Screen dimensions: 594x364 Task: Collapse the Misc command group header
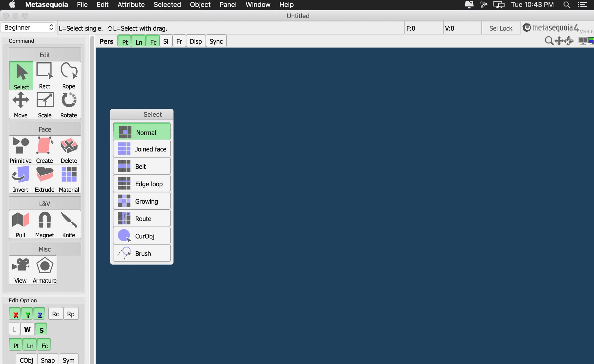tap(45, 249)
